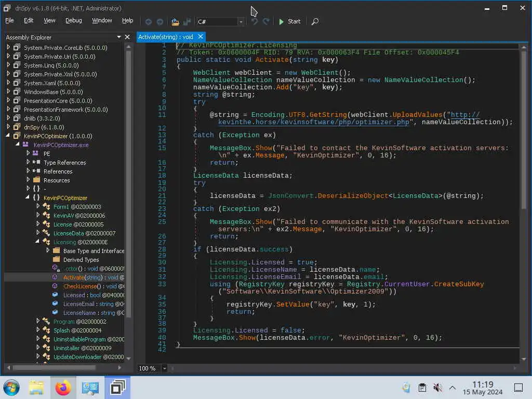Undo using the toolbar undo arrow
The height and width of the screenshot is (399, 532).
click(x=255, y=21)
